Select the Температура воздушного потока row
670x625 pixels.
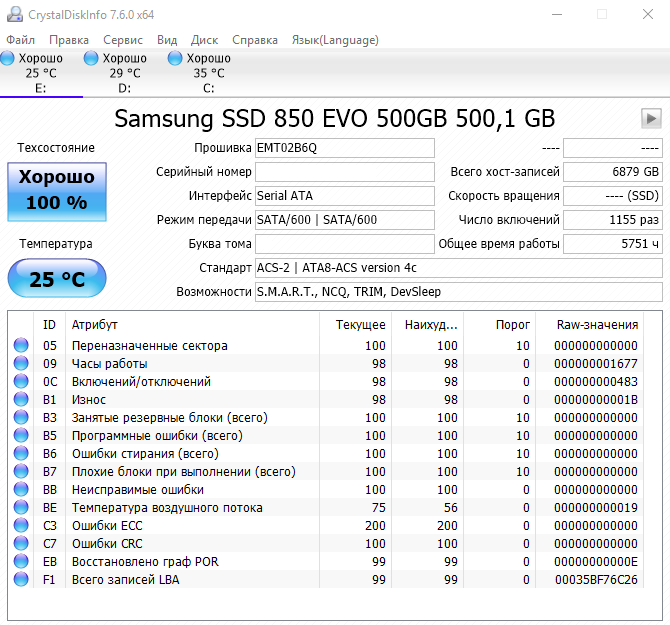[x=326, y=507]
